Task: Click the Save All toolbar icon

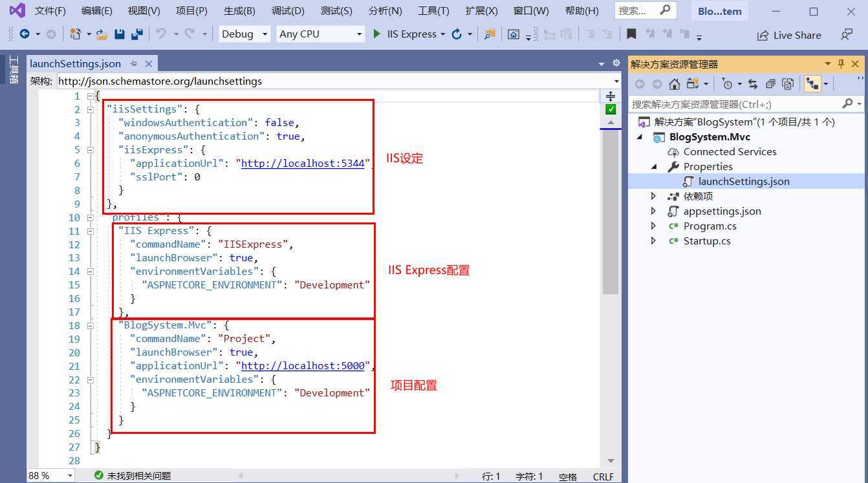Action: [x=136, y=34]
